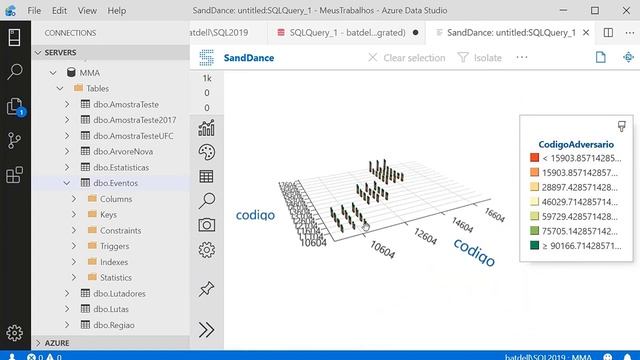
Task: Pin the SandDance sidebar with pin icon
Action: point(207,289)
